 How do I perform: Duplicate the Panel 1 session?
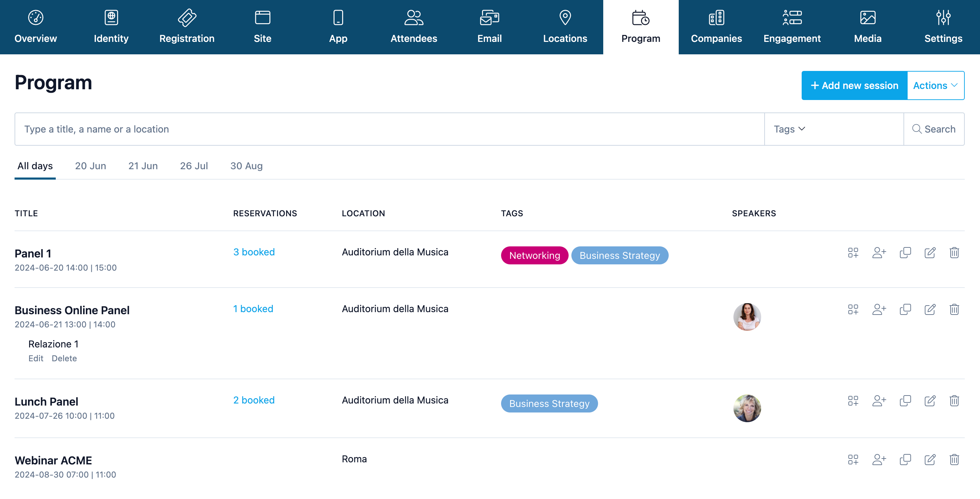905,253
